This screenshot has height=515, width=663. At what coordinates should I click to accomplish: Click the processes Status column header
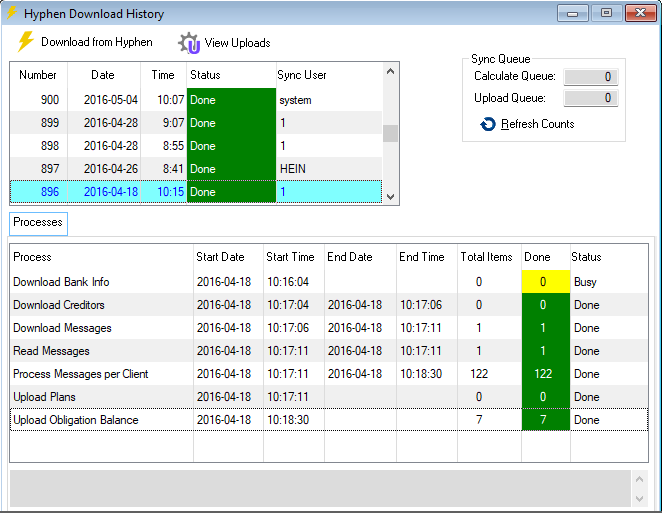[609, 257]
